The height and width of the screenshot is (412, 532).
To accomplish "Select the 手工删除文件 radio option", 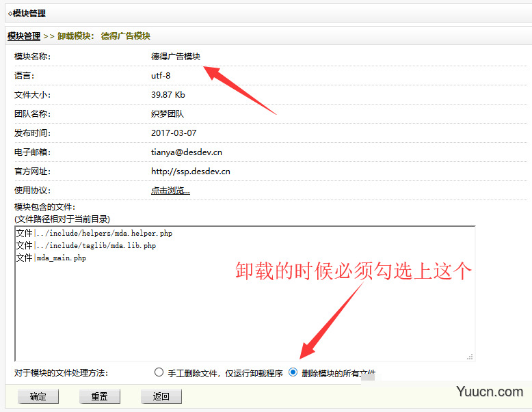I will [x=159, y=372].
